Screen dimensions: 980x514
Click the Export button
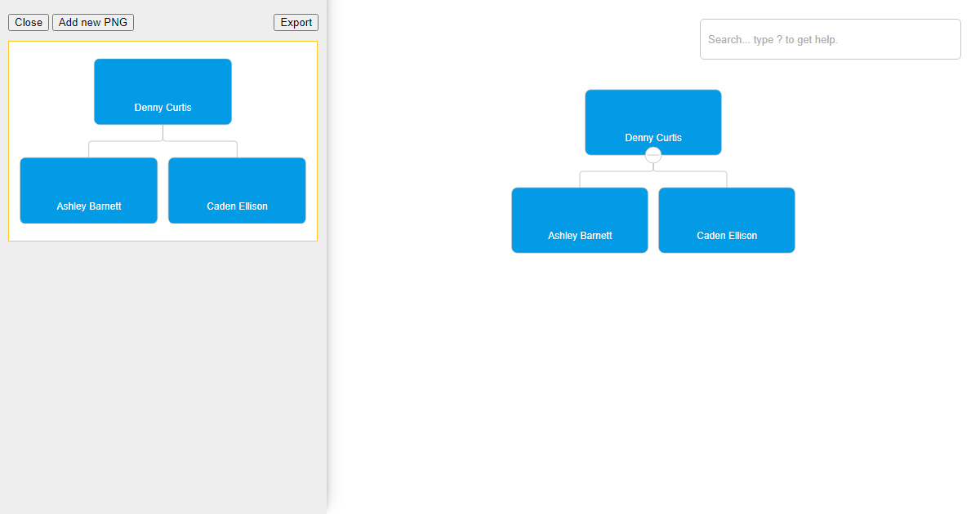point(296,22)
